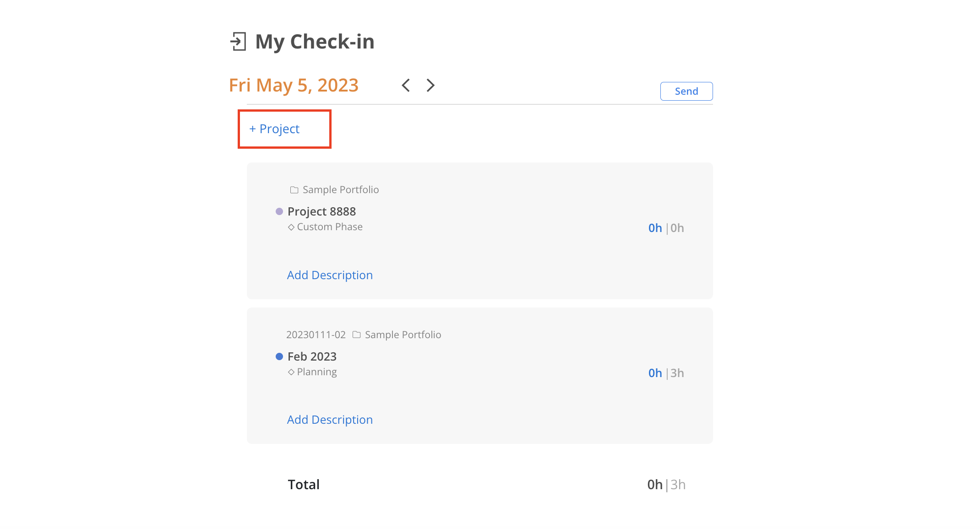
Task: Click the Send button
Action: [x=686, y=91]
